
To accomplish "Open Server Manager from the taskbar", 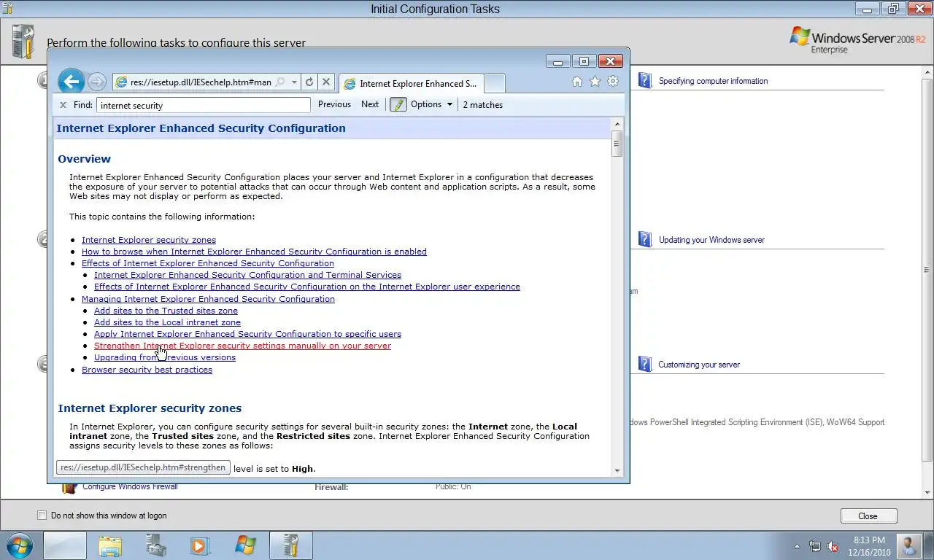I will point(155,545).
